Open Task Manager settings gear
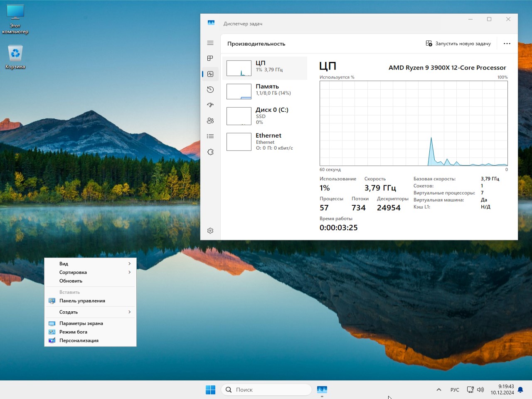Viewport: 532px width, 399px height. [210, 231]
